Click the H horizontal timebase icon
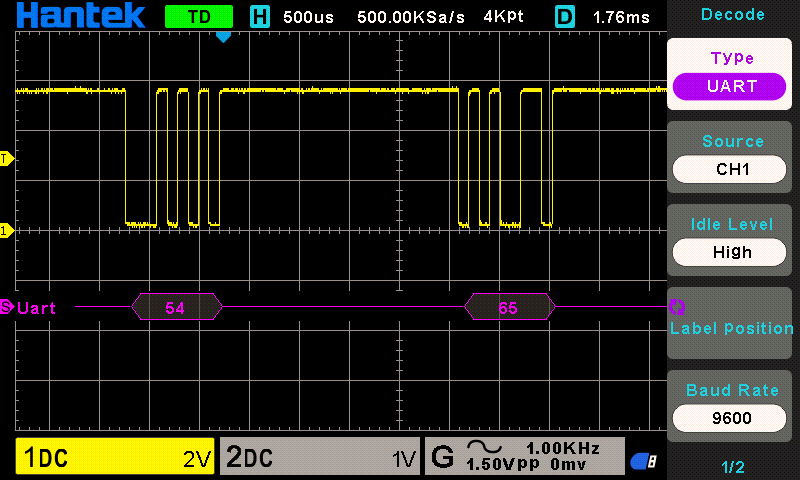The width and height of the screenshot is (800, 480). 260,16
